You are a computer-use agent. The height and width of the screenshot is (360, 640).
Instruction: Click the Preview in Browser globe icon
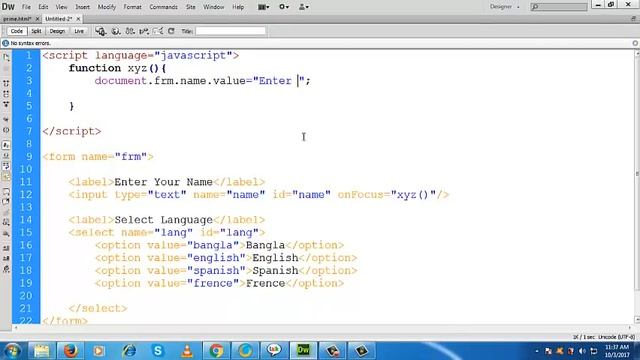pos(116,31)
